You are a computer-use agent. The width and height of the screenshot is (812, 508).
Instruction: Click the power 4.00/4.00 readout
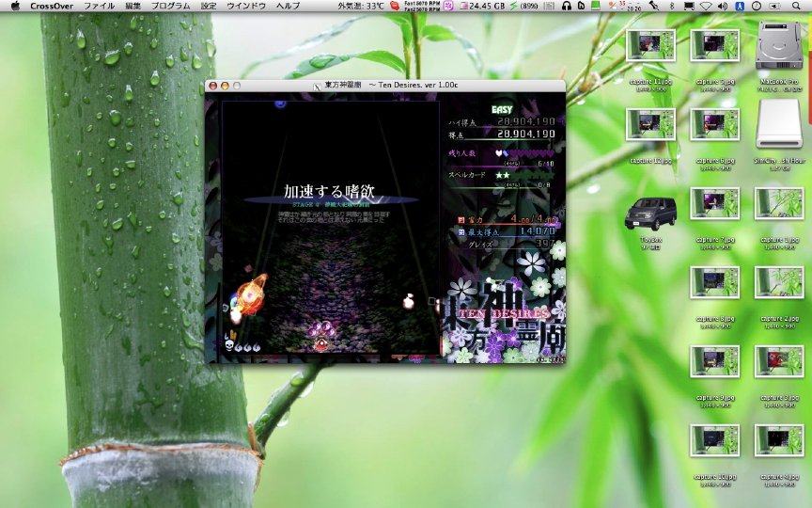point(533,219)
